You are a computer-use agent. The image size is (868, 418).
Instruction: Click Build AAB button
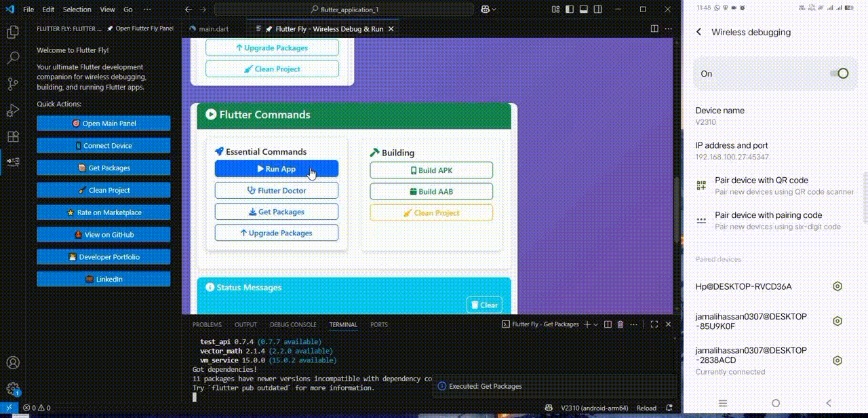(x=431, y=191)
